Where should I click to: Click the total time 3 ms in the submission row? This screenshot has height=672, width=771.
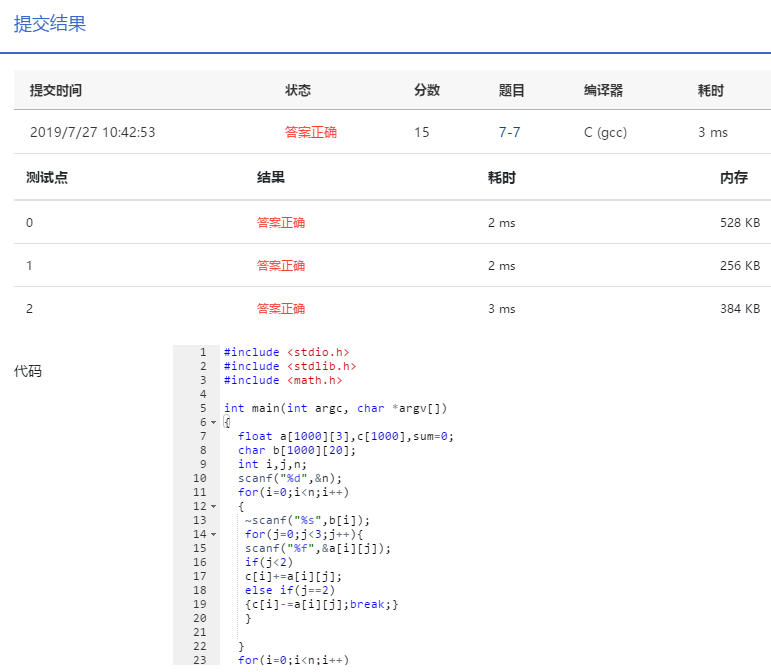click(713, 132)
